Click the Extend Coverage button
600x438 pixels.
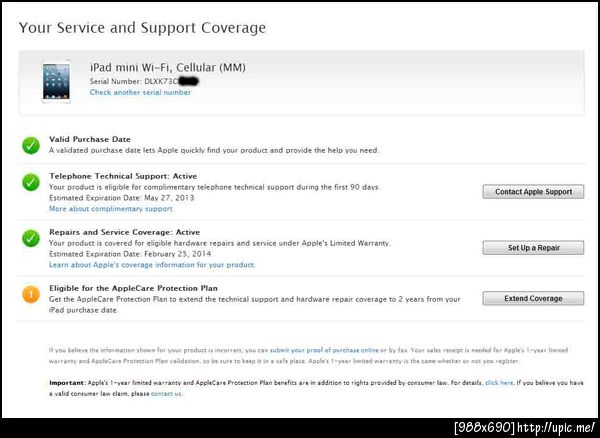tap(533, 298)
